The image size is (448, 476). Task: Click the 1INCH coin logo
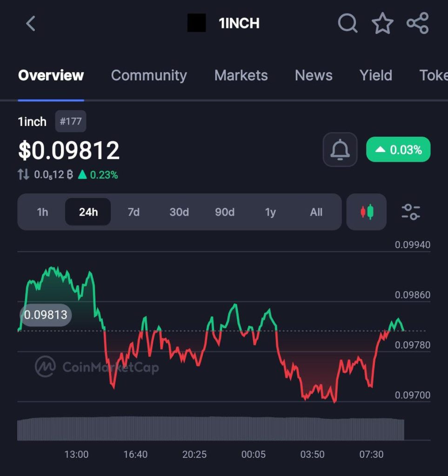point(196,23)
